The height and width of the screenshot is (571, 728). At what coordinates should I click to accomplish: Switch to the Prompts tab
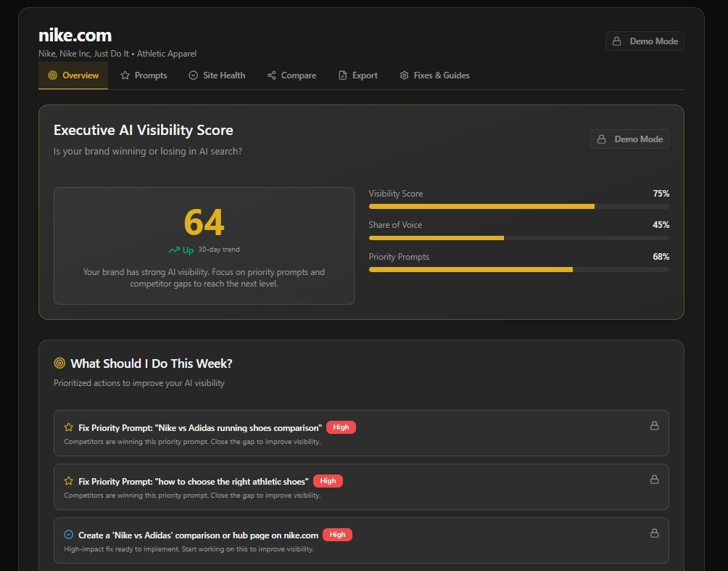point(144,75)
